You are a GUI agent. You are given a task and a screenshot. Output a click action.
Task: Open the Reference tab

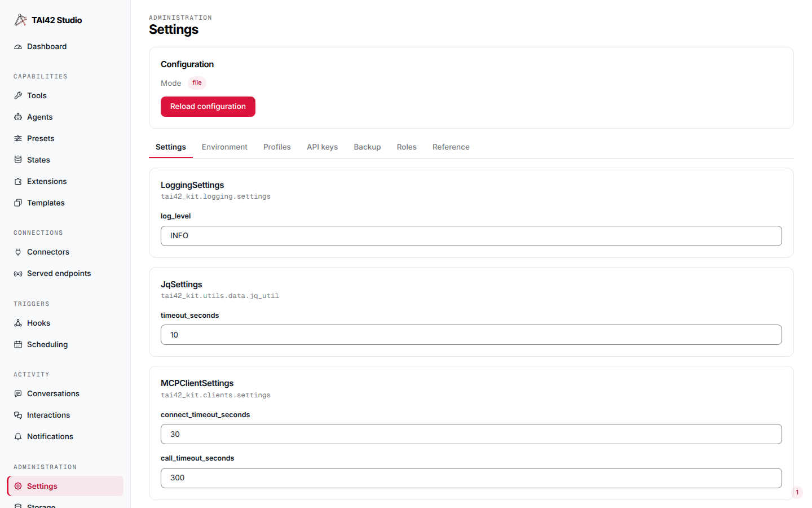[451, 147]
